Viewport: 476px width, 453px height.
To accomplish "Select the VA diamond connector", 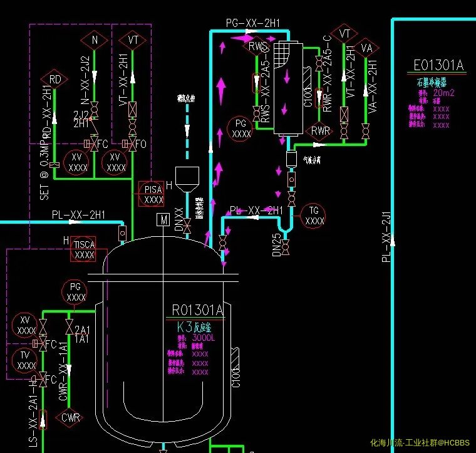I will (366, 48).
